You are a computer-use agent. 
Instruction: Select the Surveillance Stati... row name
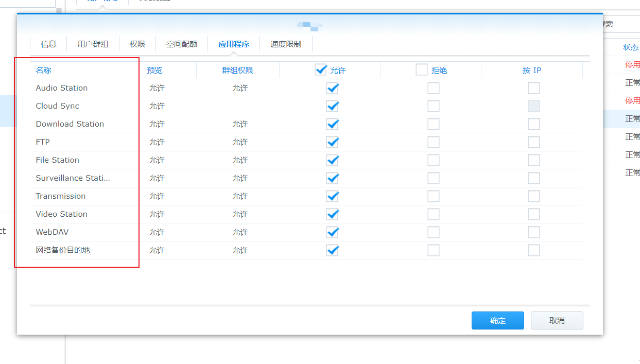coord(73,178)
